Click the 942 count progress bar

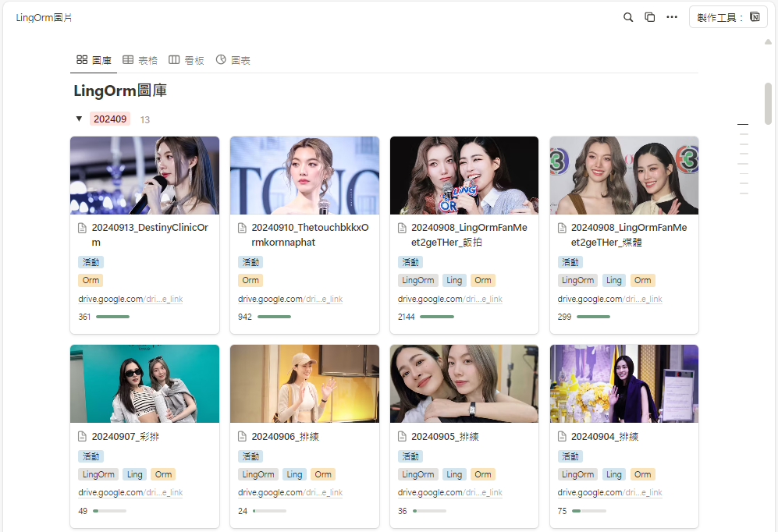[274, 317]
